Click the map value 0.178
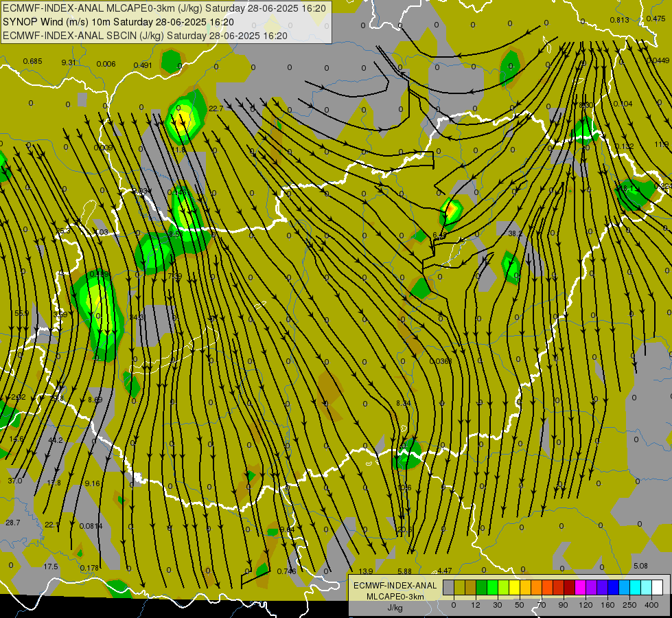This screenshot has height=618, width=672. pyautogui.click(x=89, y=568)
